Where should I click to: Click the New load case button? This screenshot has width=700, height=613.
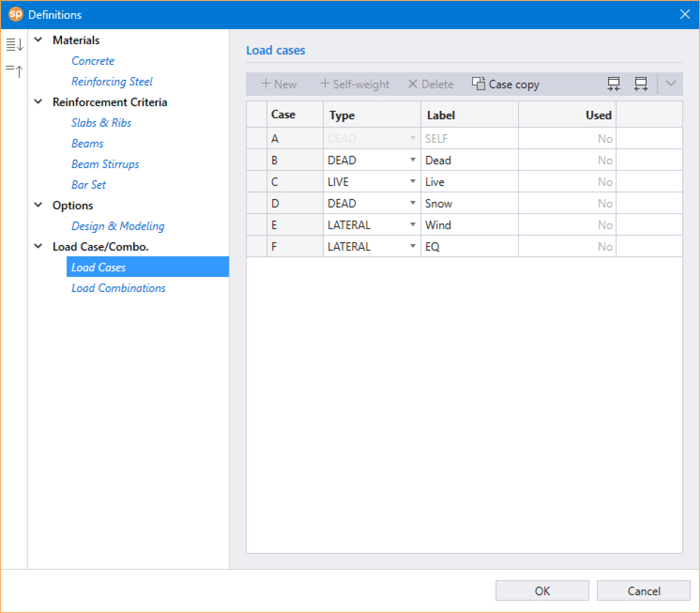278,84
